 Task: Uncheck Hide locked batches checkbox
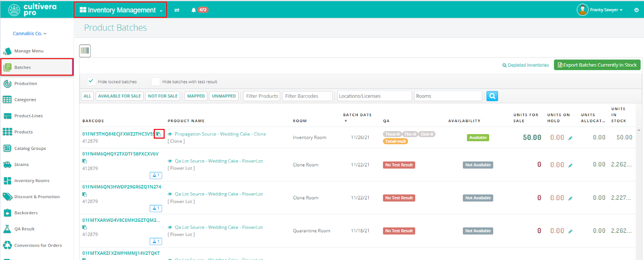(91, 81)
